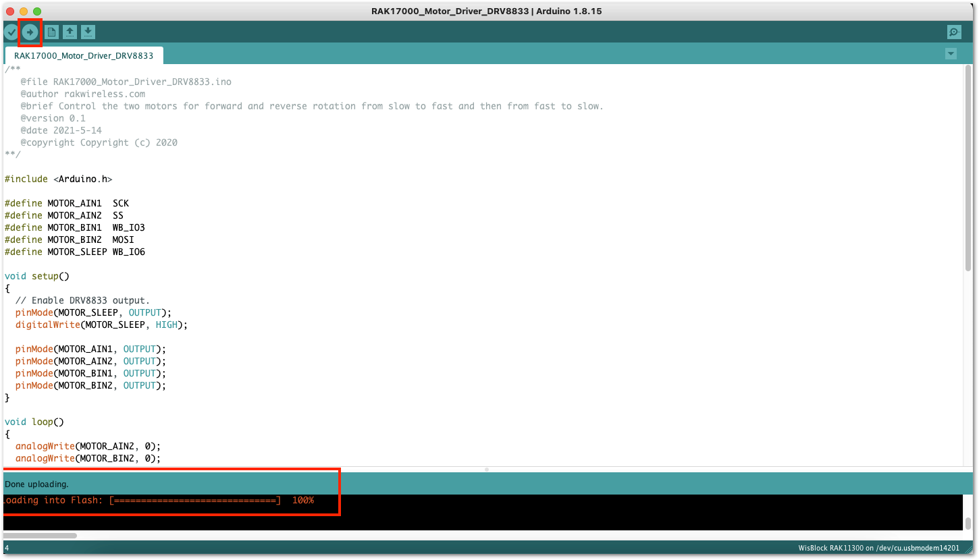Click 'digitalWrite(MOTOR_SLEEP, HIGH);' line
The width and height of the screenshot is (979, 560).
click(101, 325)
